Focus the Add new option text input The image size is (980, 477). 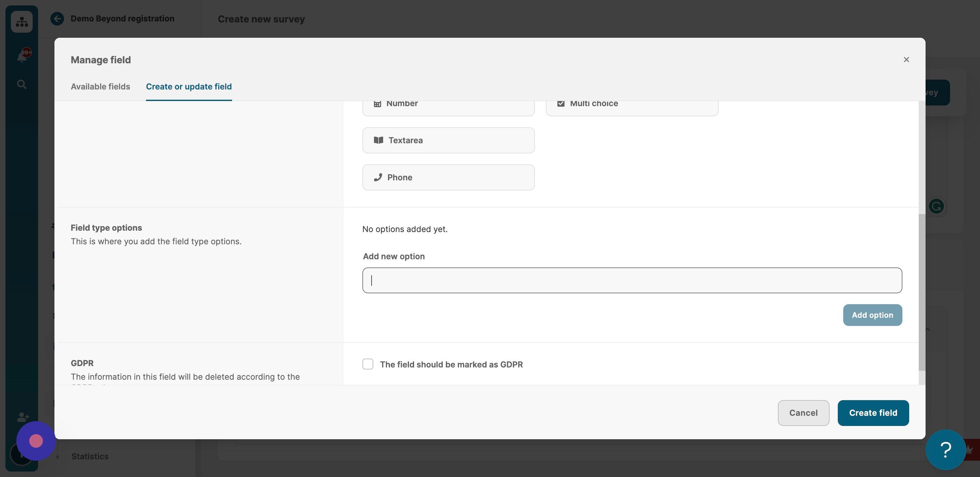pos(632,280)
